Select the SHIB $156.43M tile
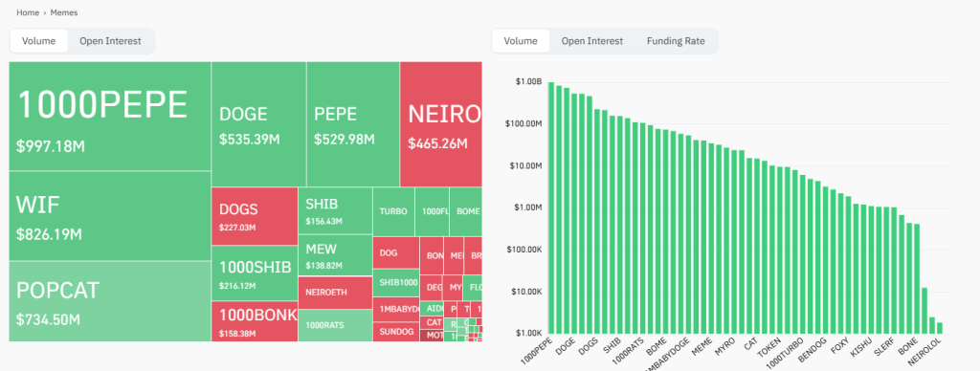The height and width of the screenshot is (371, 980). point(335,210)
